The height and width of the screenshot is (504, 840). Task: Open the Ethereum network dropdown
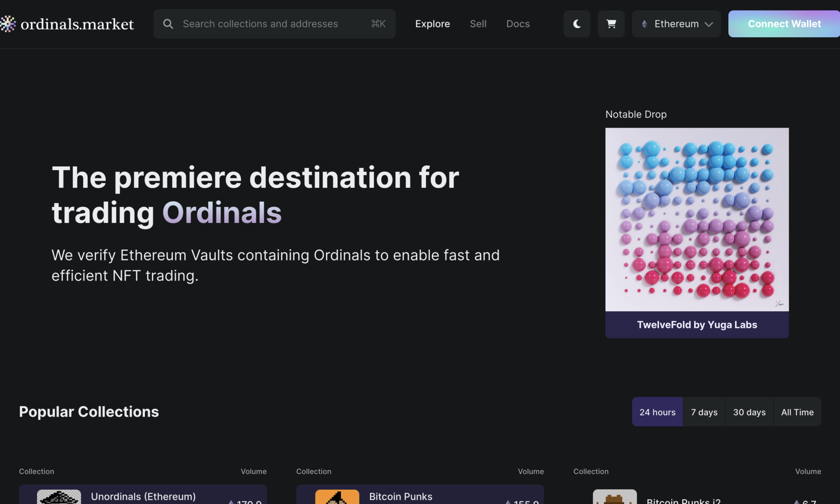676,24
